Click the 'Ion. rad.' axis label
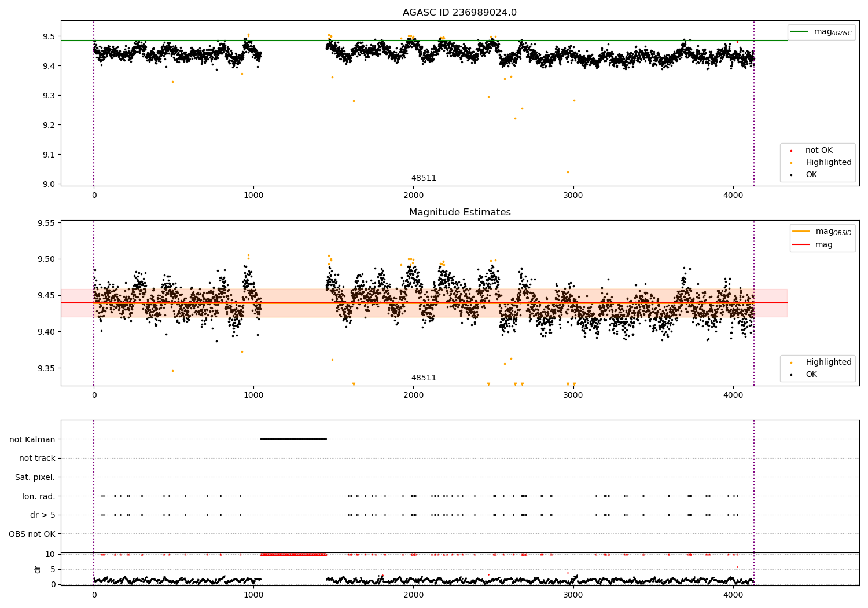Viewport: 868px width, 608px height. tap(38, 496)
